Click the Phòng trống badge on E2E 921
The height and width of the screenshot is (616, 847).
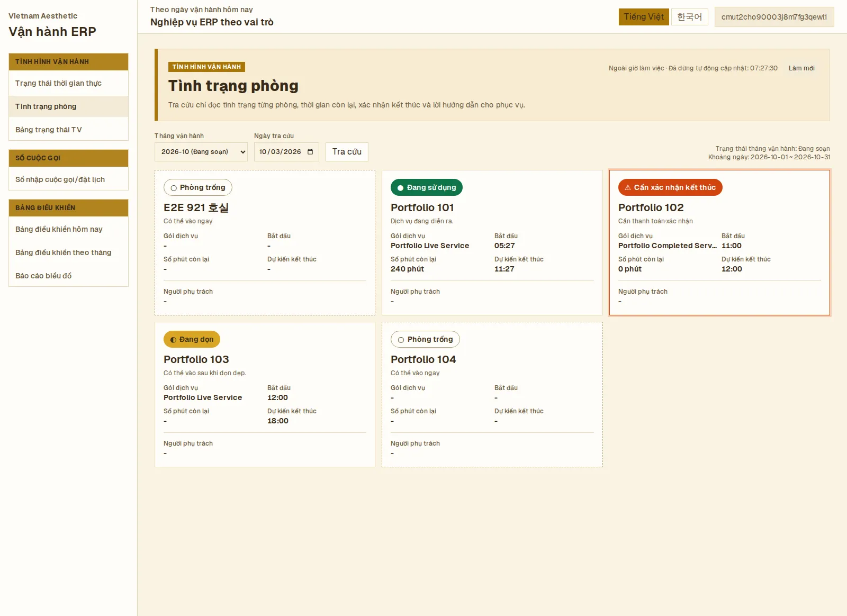[198, 187]
